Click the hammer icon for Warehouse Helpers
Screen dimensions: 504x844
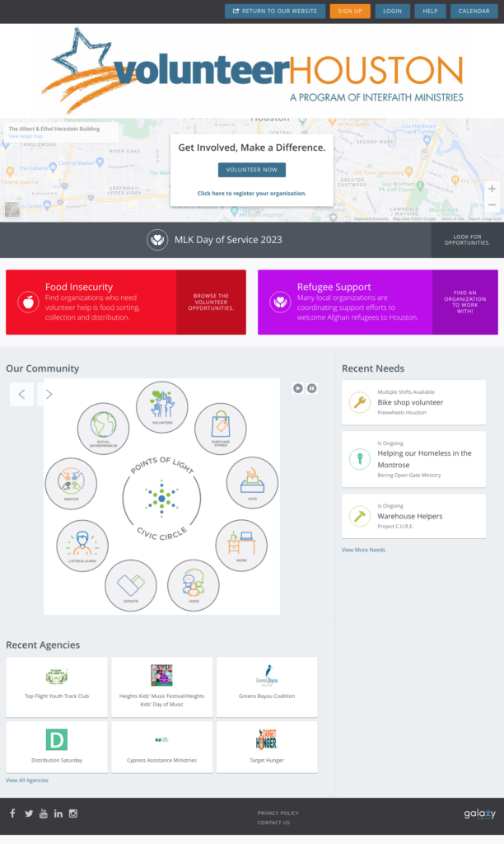tap(359, 516)
